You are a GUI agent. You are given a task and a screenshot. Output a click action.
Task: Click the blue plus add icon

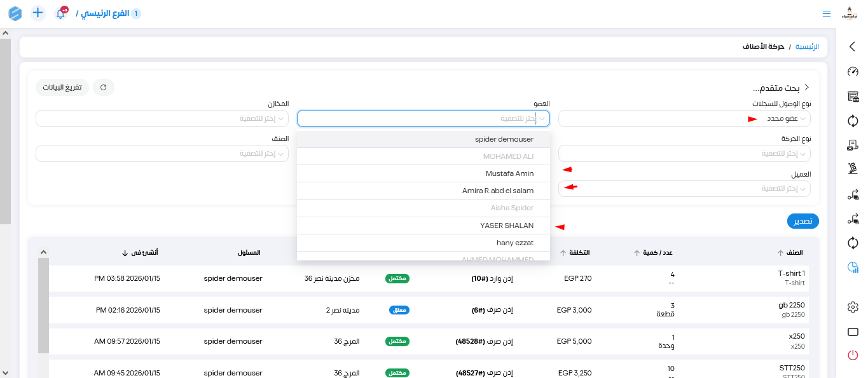pyautogui.click(x=38, y=13)
